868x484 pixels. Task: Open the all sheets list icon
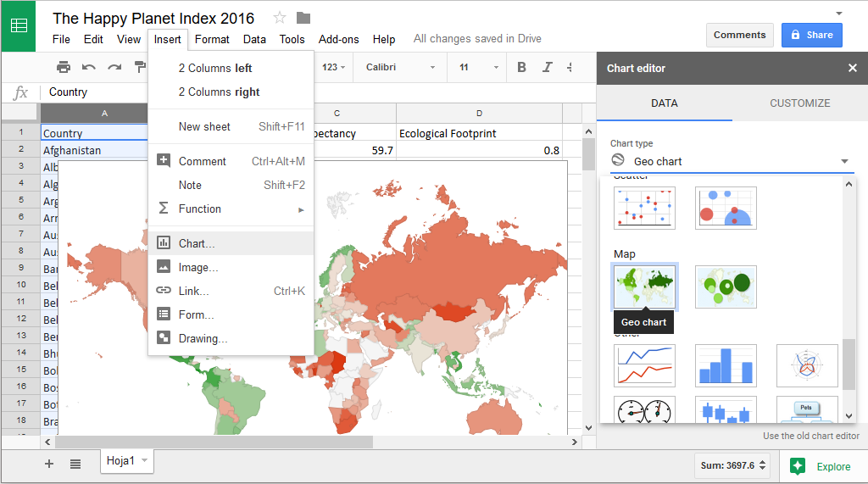tap(75, 464)
